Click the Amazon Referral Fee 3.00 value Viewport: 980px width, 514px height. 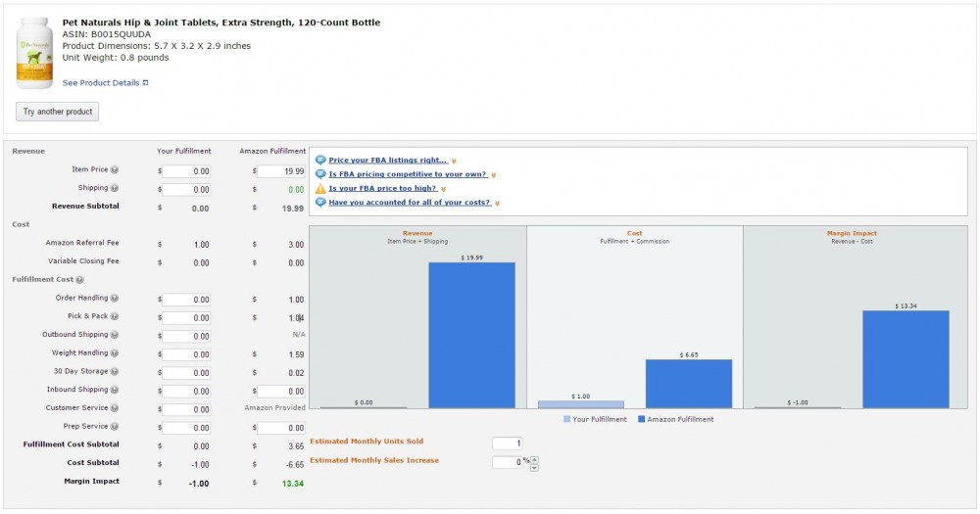tap(296, 245)
